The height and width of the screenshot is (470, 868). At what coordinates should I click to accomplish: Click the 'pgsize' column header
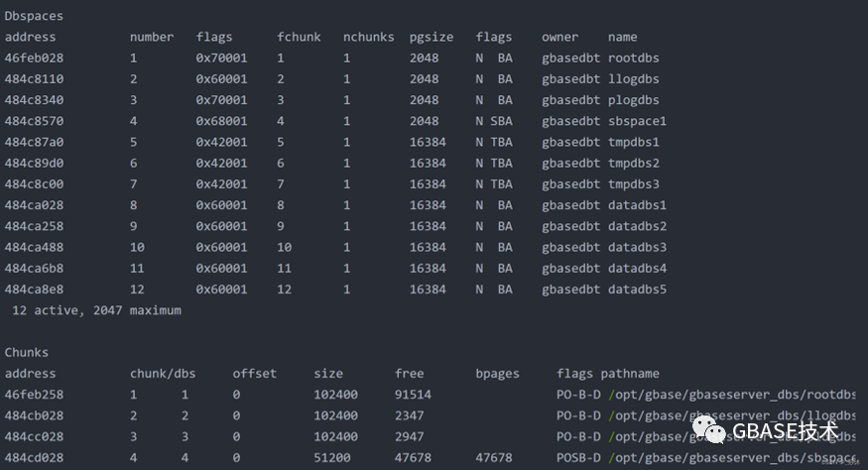[432, 38]
